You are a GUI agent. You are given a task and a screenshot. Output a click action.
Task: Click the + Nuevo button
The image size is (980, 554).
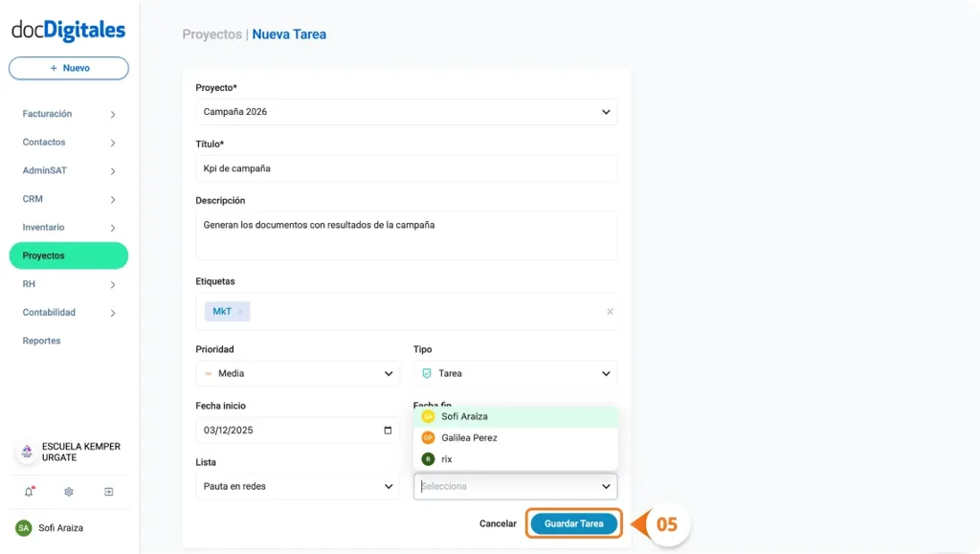tap(68, 68)
